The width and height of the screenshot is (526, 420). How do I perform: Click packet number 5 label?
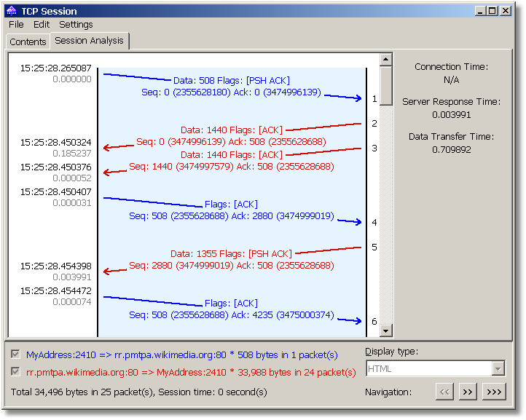(x=374, y=247)
